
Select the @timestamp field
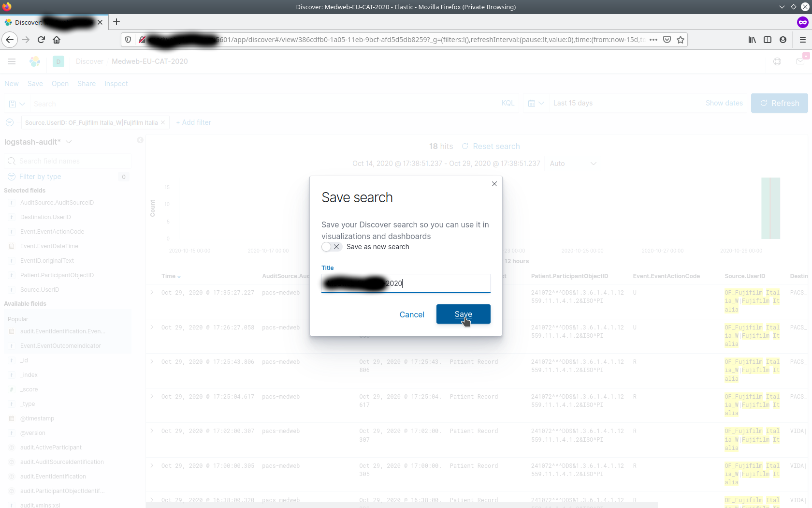tap(37, 418)
